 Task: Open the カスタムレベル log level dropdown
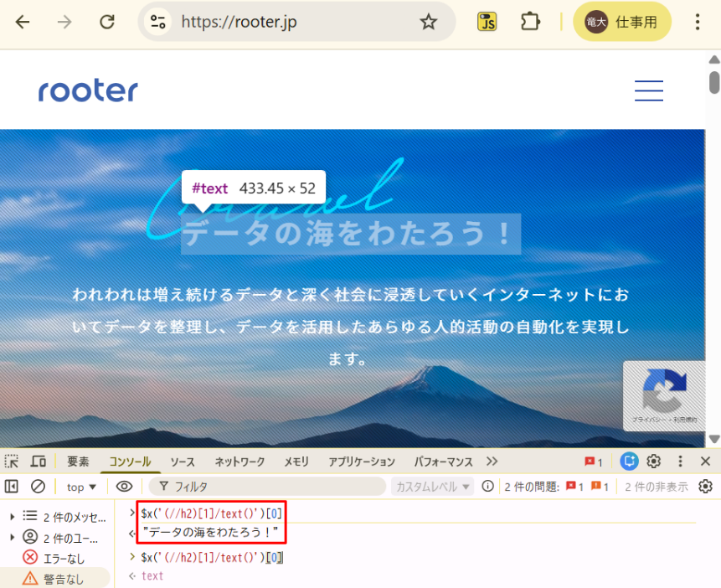pyautogui.click(x=433, y=487)
